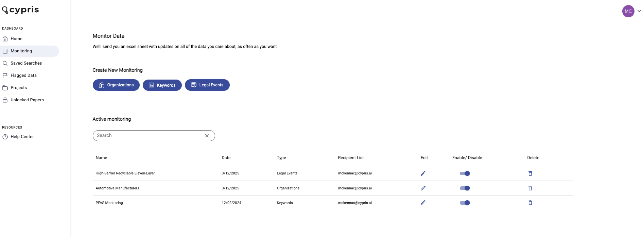644x237 pixels.
Task: Select Monitoring in the sidebar
Action: pos(30,51)
